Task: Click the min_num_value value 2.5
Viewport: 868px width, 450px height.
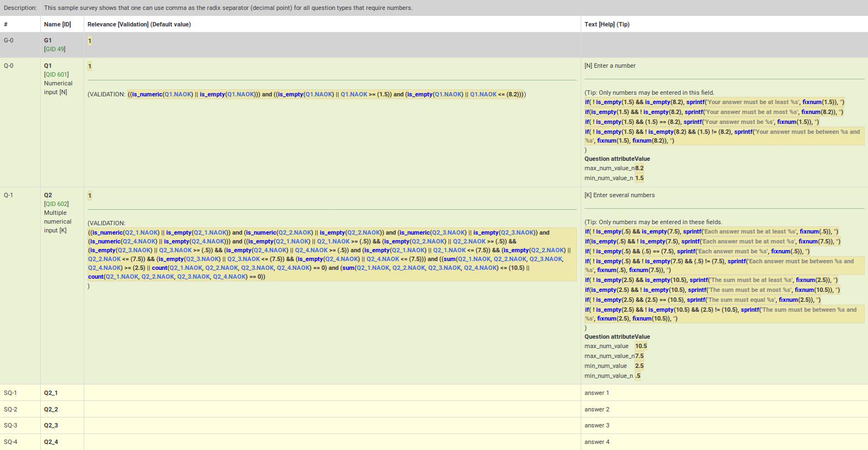Action: click(x=639, y=366)
